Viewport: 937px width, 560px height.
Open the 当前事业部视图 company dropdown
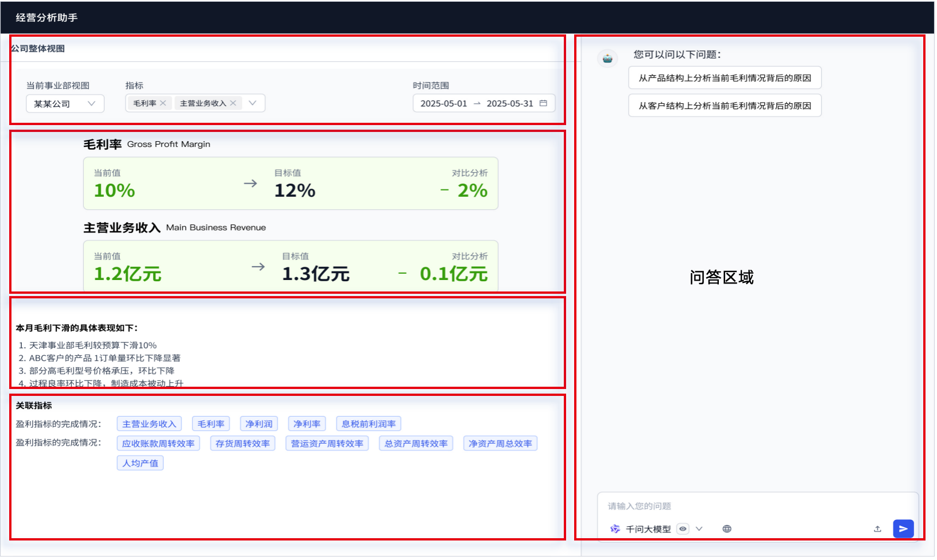pos(64,103)
